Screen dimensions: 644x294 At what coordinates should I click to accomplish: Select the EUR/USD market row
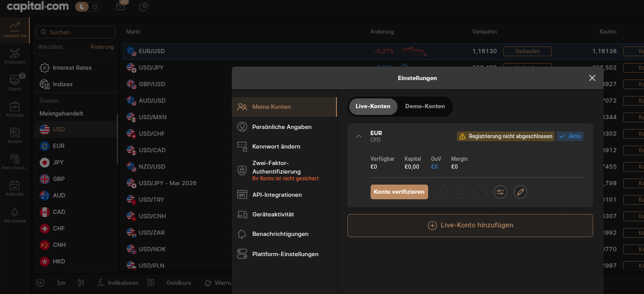(383, 51)
